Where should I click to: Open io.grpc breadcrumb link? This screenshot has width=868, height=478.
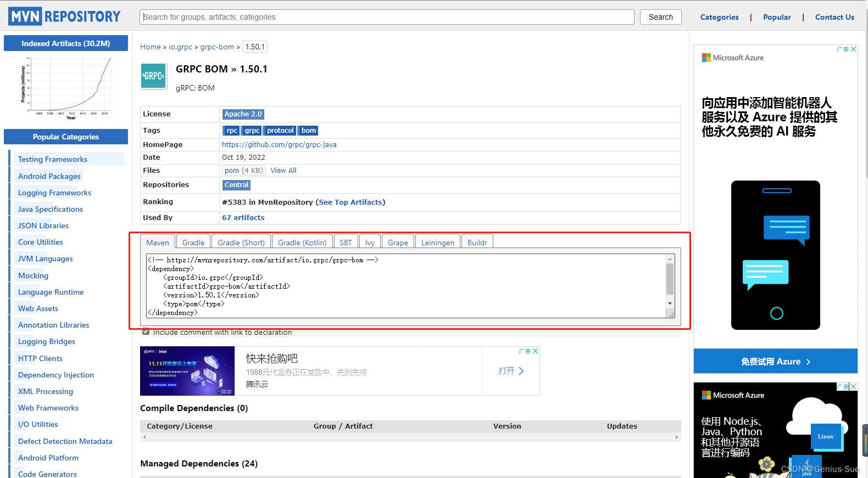click(x=180, y=47)
